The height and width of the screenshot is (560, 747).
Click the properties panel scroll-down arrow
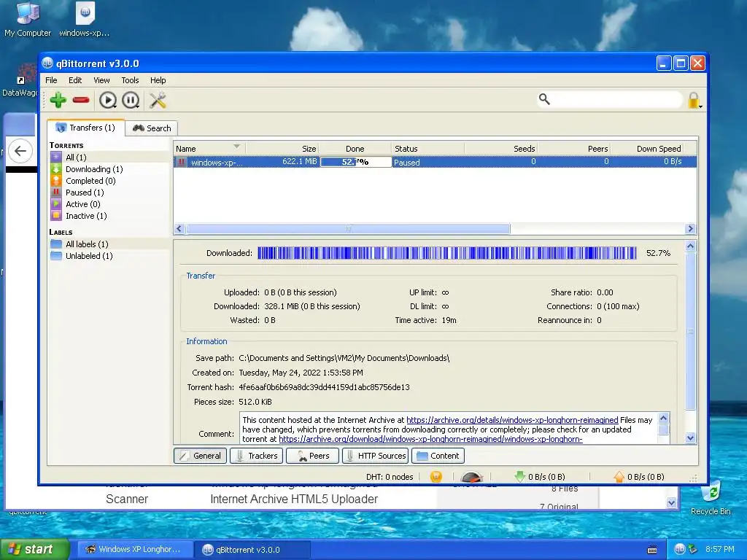(x=690, y=438)
